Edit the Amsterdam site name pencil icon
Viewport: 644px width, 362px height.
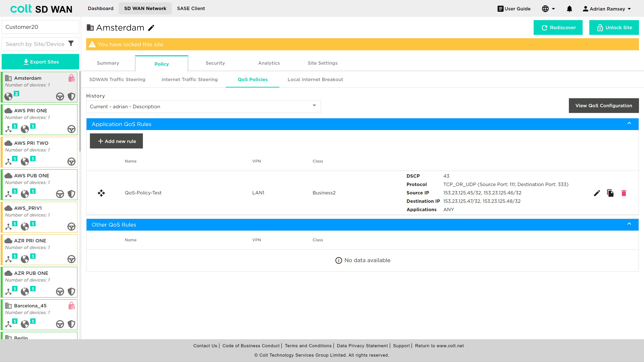click(x=151, y=28)
